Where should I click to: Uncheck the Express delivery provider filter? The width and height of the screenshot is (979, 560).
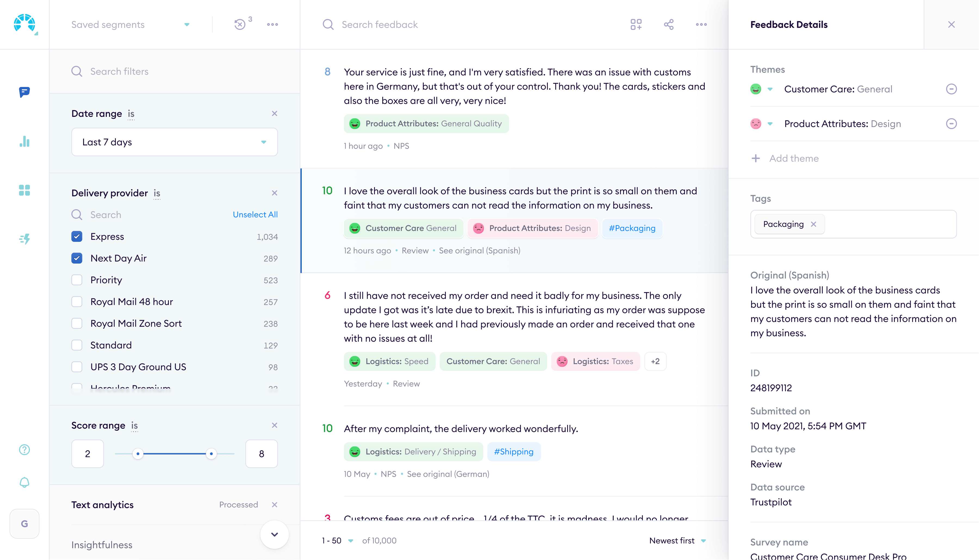(x=77, y=237)
